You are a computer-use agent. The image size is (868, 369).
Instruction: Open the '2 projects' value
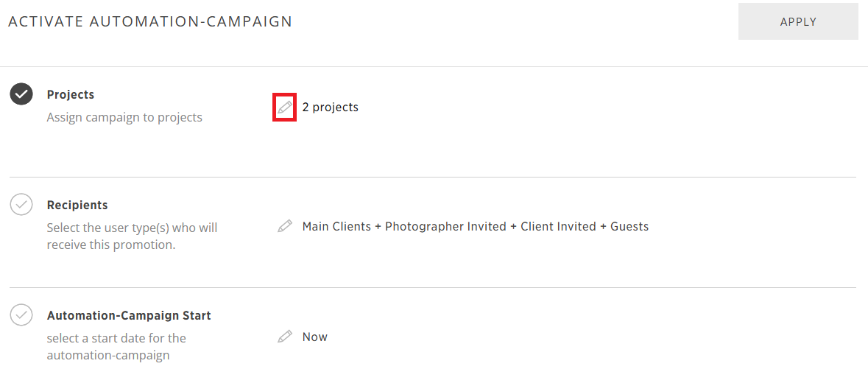pos(331,108)
